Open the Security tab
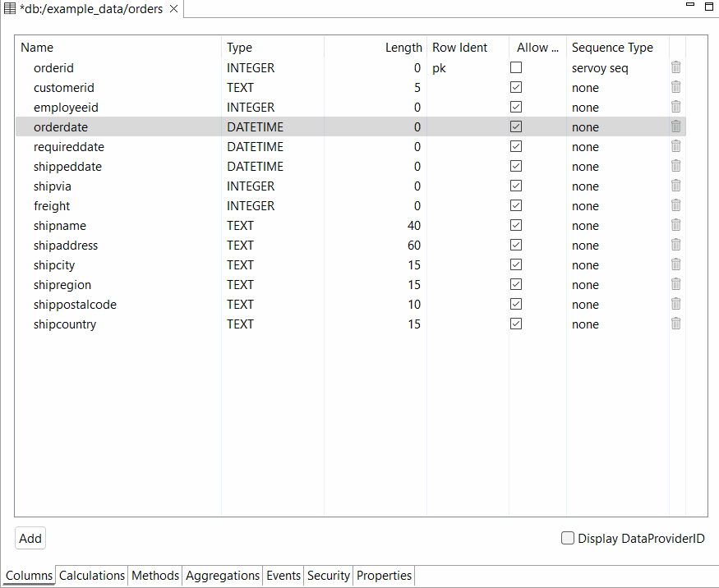 tap(329, 576)
